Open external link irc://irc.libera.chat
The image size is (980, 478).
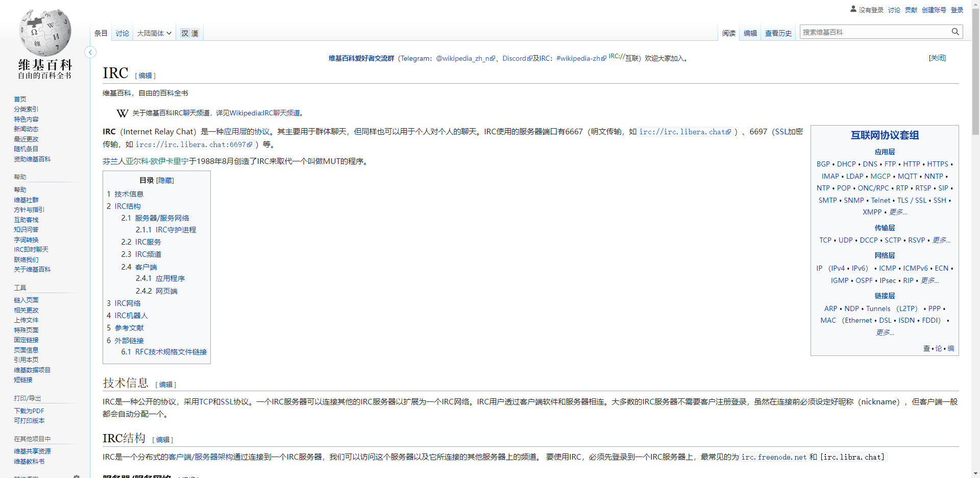[x=685, y=132]
